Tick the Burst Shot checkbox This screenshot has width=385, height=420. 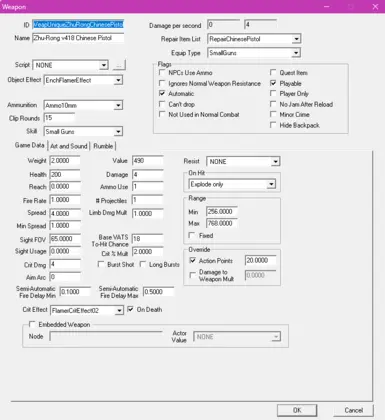tap(101, 264)
